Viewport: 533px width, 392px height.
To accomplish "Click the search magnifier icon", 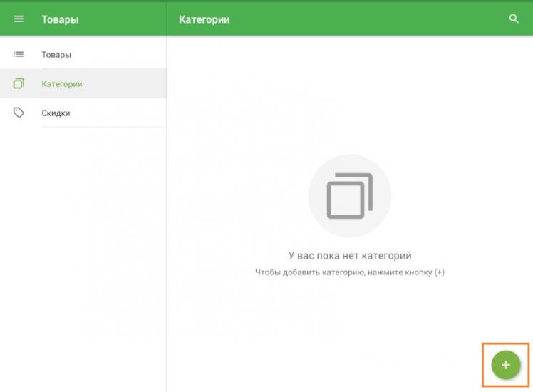I will [514, 19].
